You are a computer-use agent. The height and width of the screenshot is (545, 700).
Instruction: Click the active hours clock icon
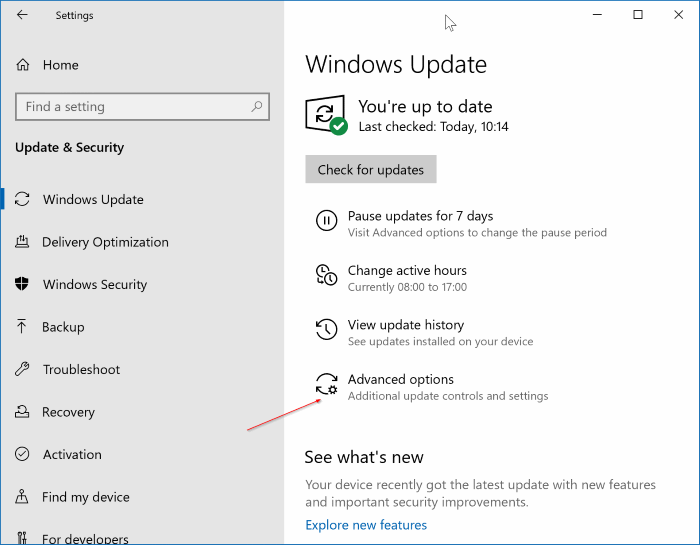326,275
